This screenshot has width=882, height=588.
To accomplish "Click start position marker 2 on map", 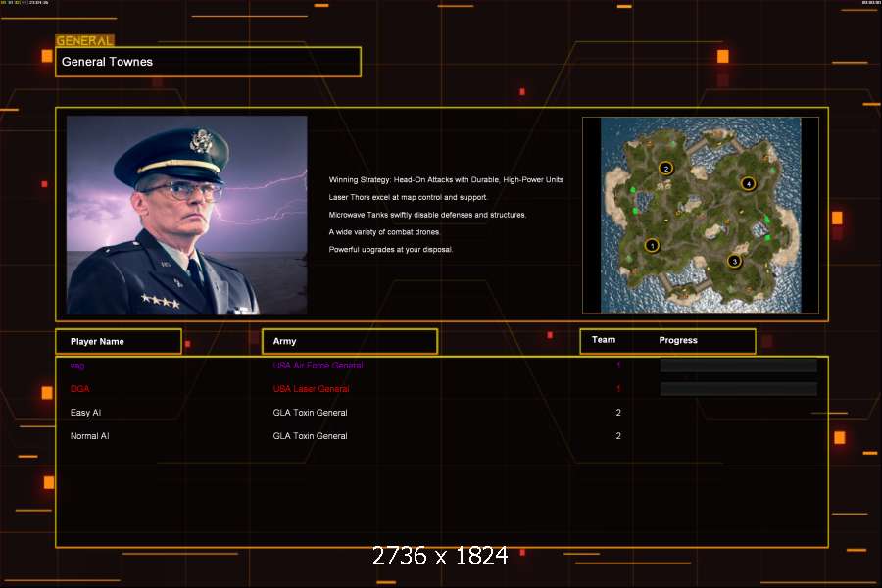I will pyautogui.click(x=666, y=169).
